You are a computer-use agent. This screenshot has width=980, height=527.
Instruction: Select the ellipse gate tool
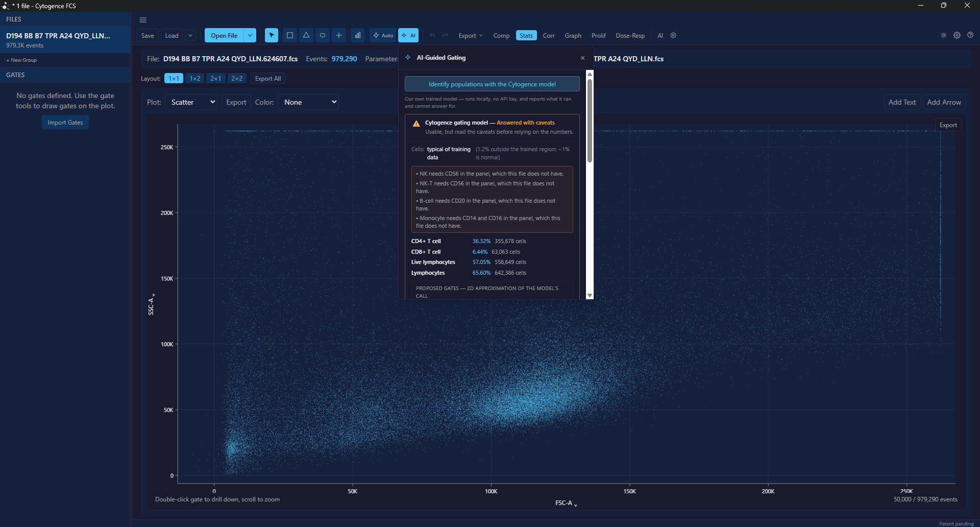pyautogui.click(x=323, y=35)
